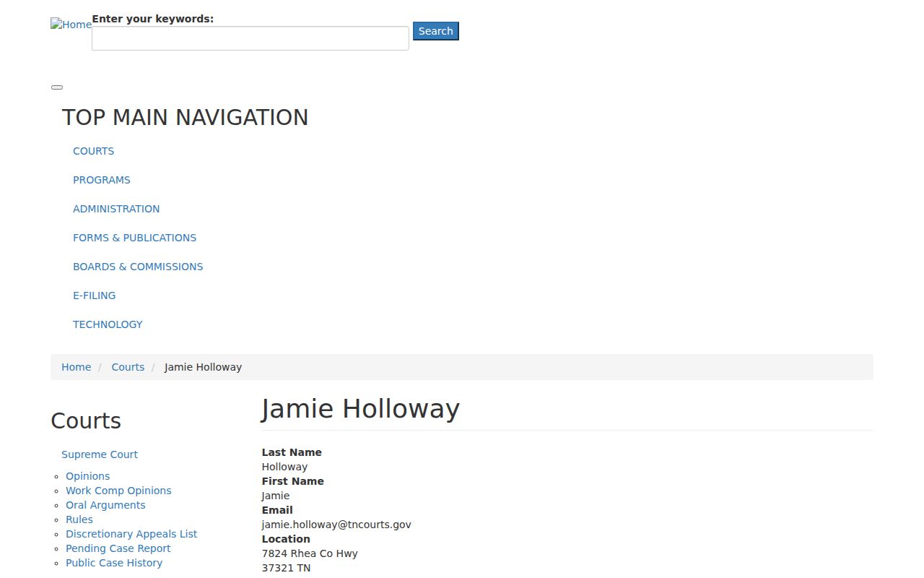Click the Jamie Holloway page heading
Viewport: 924px width, 578px height.
click(360, 408)
